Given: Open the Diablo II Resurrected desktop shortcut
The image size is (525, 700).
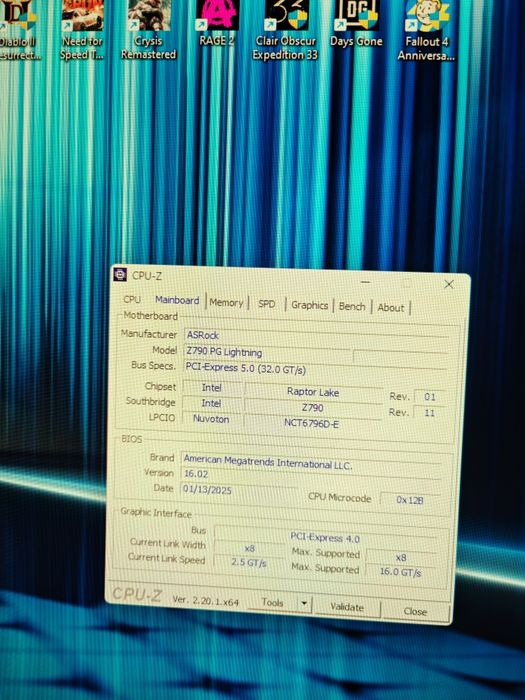Looking at the screenshot, I should tap(18, 30).
